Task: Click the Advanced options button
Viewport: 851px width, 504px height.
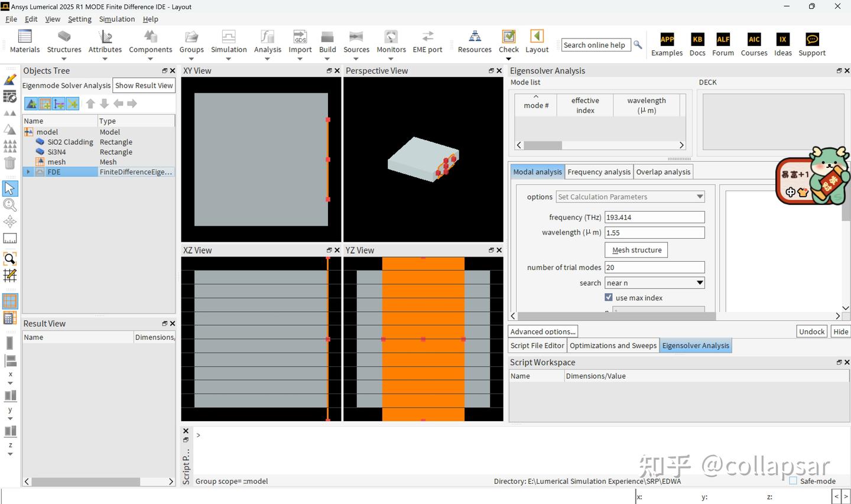Action: coord(542,331)
